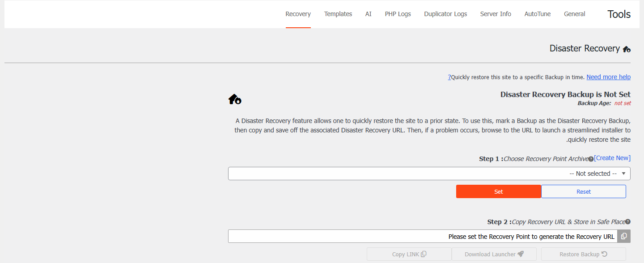Image resolution: width=644 pixels, height=263 pixels.
Task: Click the Reset button
Action: pyautogui.click(x=584, y=191)
